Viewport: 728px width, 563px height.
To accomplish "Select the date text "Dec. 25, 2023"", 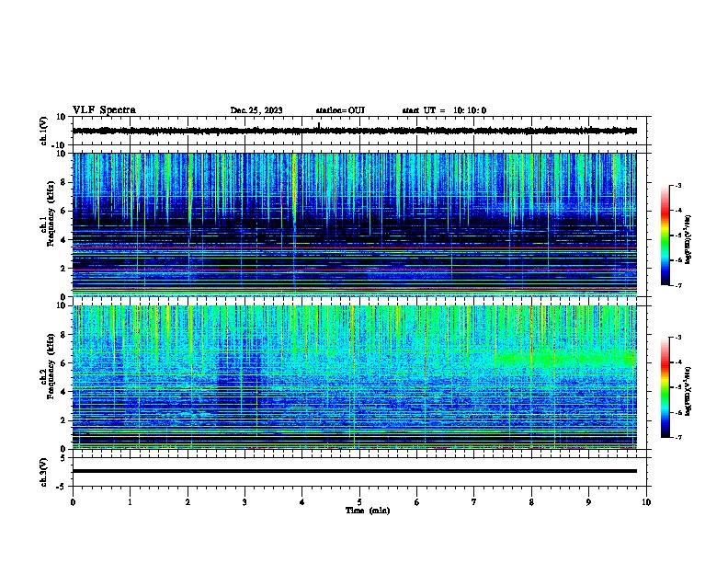I will (256, 110).
